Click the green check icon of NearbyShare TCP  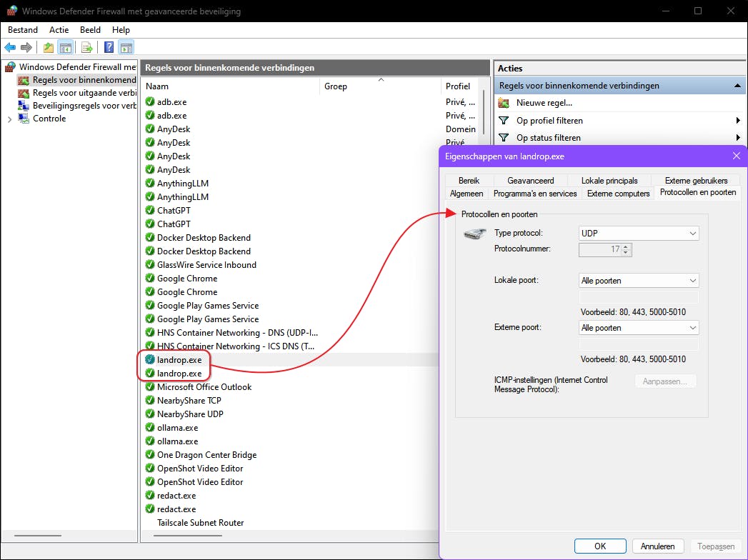point(150,401)
